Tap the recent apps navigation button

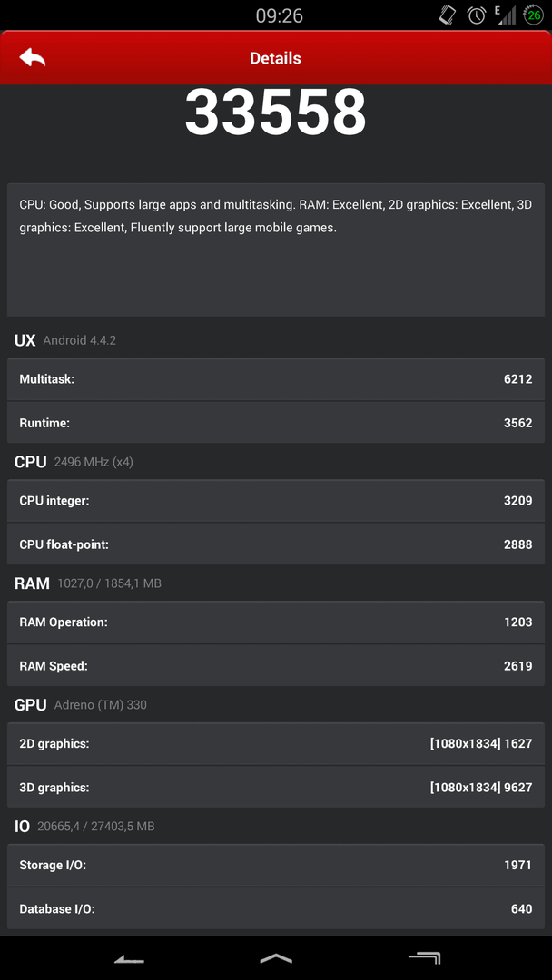424,958
